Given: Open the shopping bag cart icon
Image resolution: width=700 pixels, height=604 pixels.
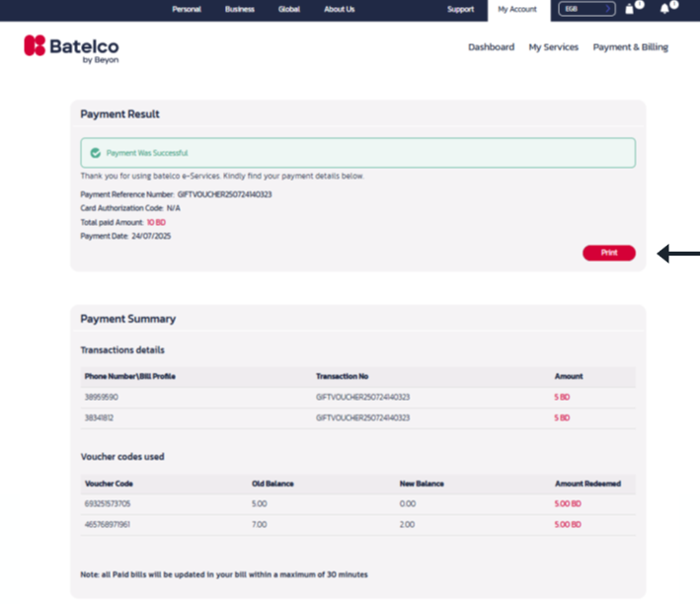Looking at the screenshot, I should click(x=630, y=9).
